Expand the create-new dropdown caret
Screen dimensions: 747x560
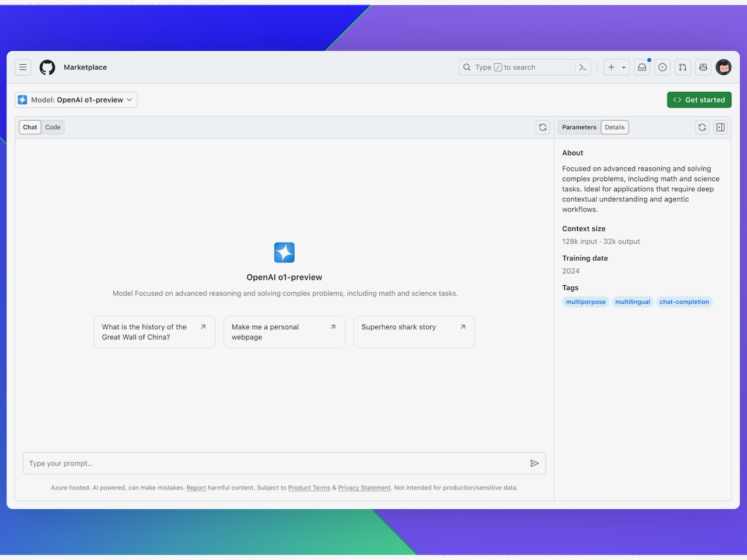[624, 68]
